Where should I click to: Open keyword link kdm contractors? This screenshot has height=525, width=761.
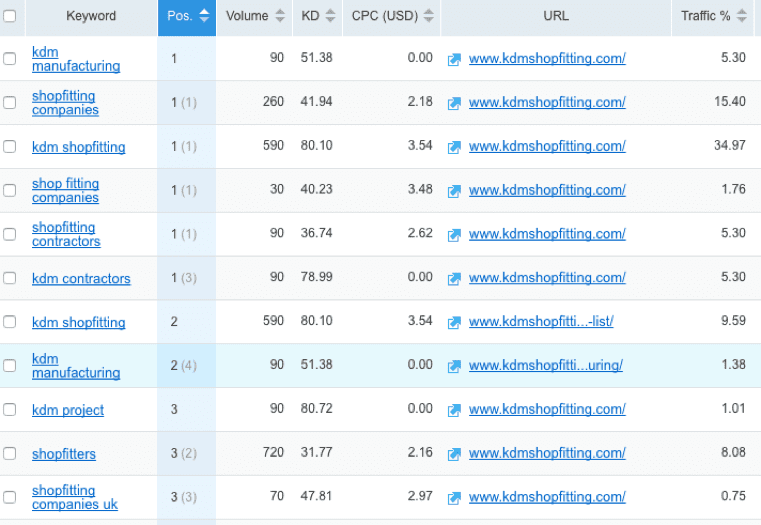[x=81, y=279]
